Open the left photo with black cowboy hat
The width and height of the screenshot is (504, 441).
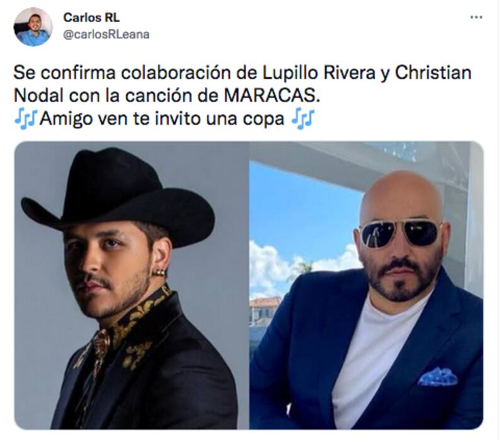[x=132, y=285]
